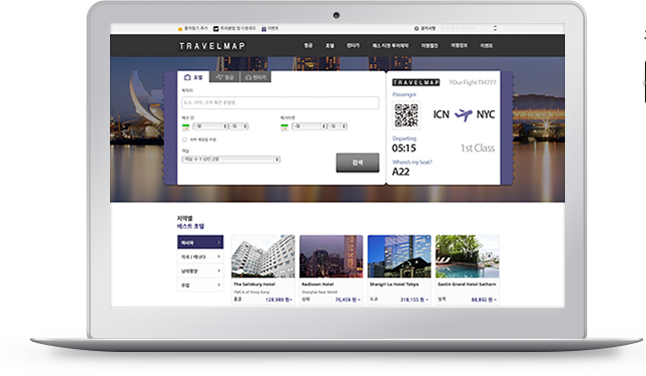The image size is (646, 376).
Task: Click the dark search button in form
Action: [358, 163]
